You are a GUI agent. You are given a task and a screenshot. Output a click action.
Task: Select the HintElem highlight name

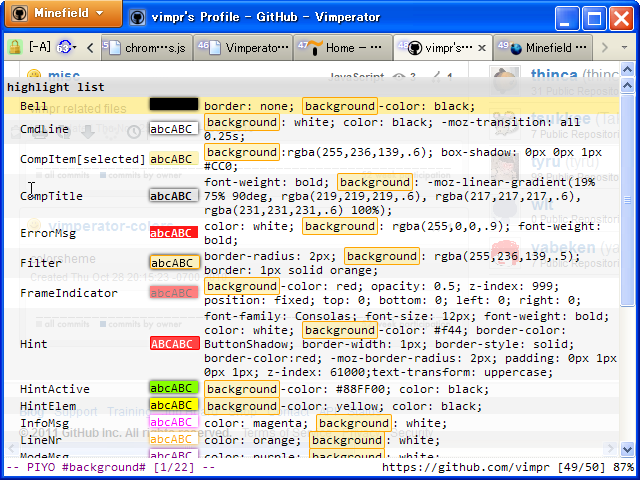(48, 406)
